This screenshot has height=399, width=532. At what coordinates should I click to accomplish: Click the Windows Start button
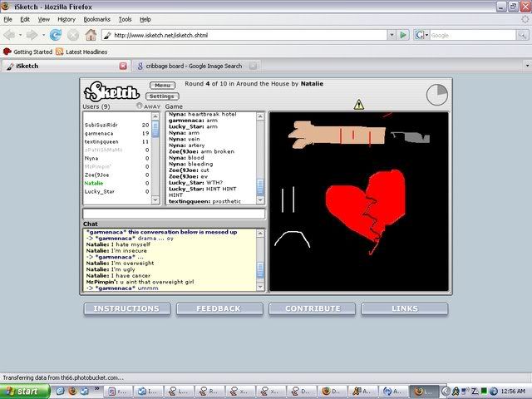20,391
